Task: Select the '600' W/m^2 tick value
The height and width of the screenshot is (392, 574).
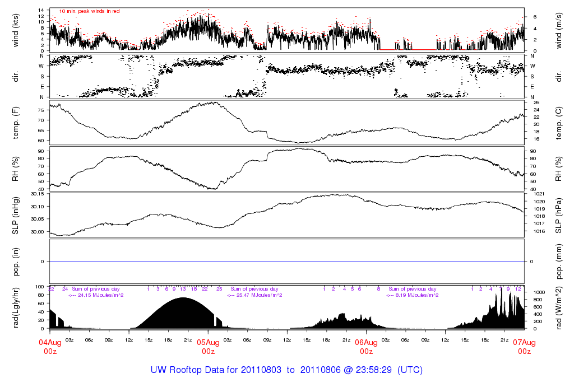Action: click(538, 307)
